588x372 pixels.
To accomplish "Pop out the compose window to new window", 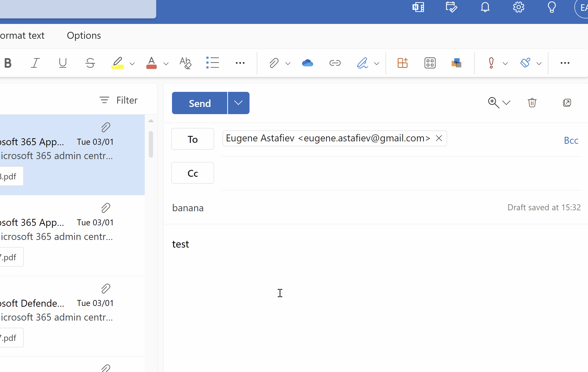I will [567, 103].
